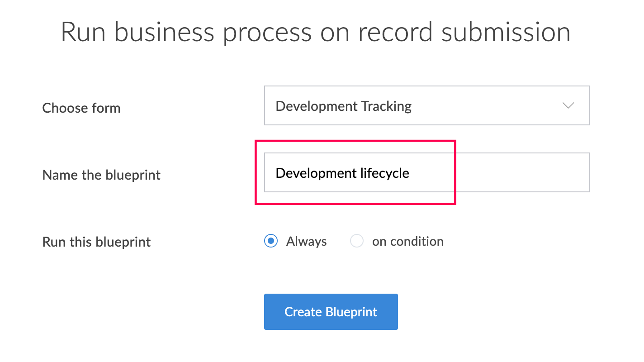Click the page heading about record submission
The width and height of the screenshot is (644, 362).
(316, 33)
